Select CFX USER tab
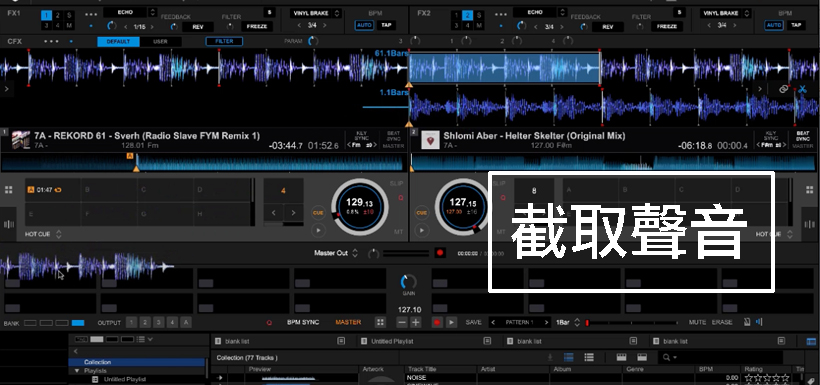The image size is (820, 385). (160, 42)
